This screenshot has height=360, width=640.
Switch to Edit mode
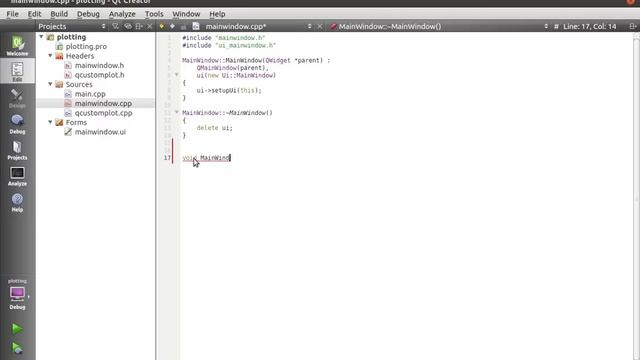click(17, 71)
